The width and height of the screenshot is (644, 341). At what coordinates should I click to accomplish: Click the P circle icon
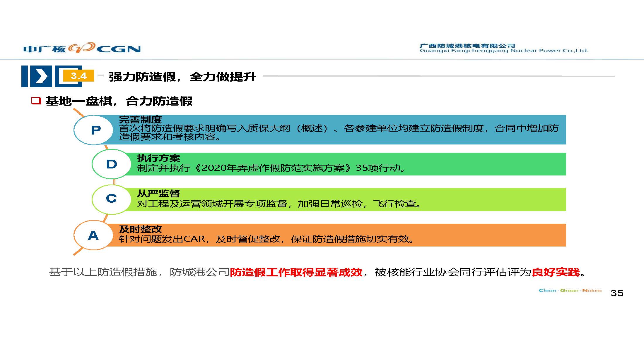pyautogui.click(x=94, y=130)
